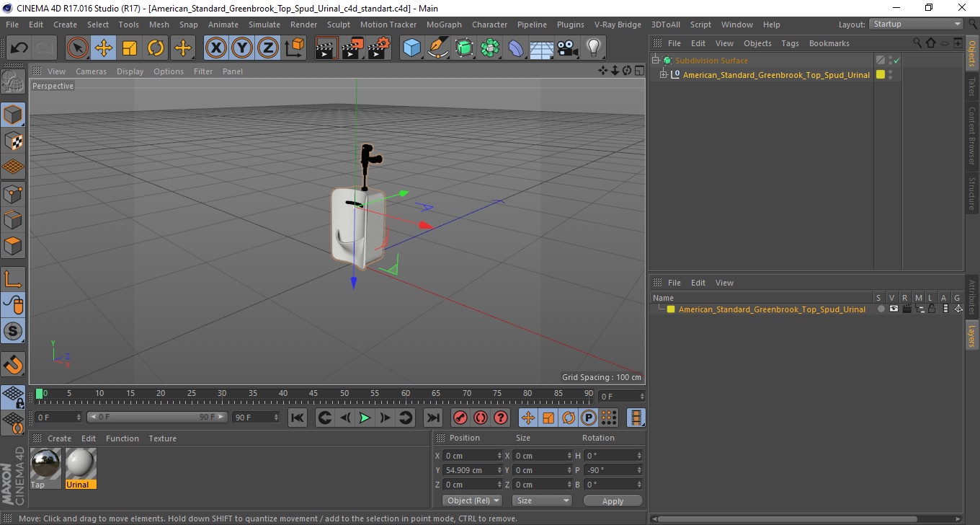
Task: Switch to Texture mode
Action: [13, 141]
